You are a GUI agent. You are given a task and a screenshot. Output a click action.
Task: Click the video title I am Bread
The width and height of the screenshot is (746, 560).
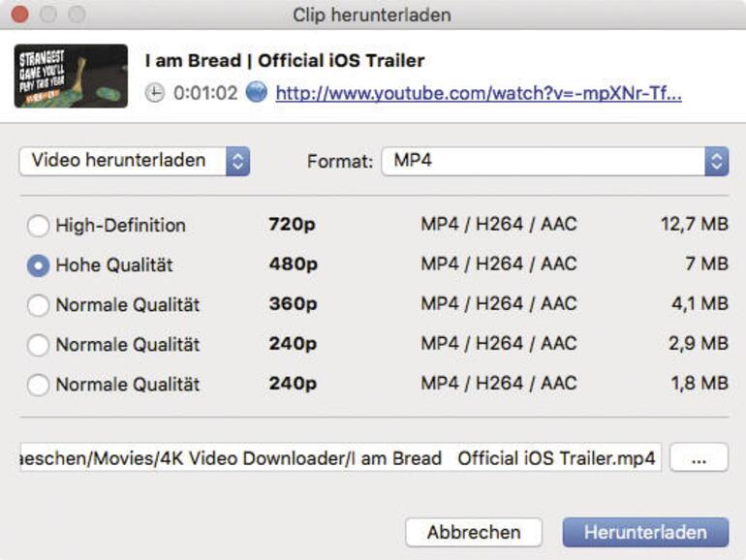pos(284,60)
